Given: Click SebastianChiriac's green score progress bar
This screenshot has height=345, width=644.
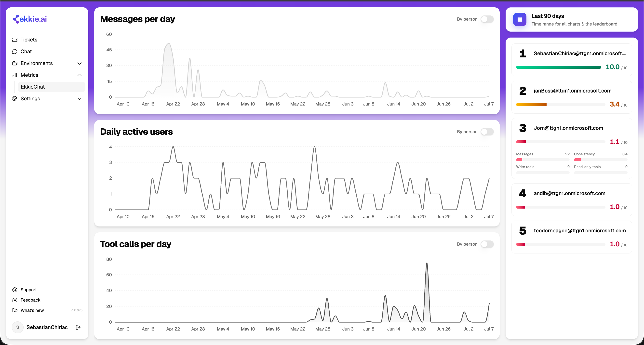Looking at the screenshot, I should tap(559, 67).
